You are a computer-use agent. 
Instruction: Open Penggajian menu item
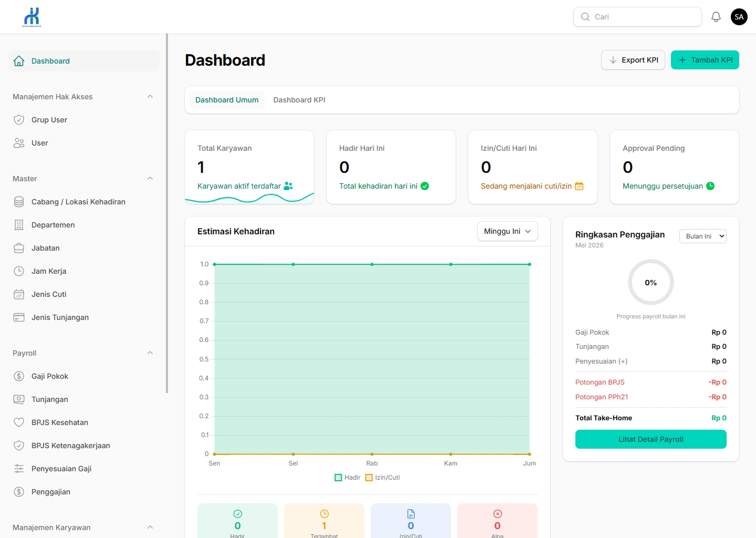pos(84,492)
